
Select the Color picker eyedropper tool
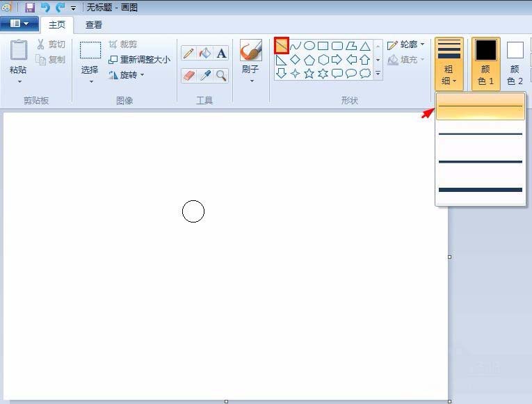click(x=205, y=75)
